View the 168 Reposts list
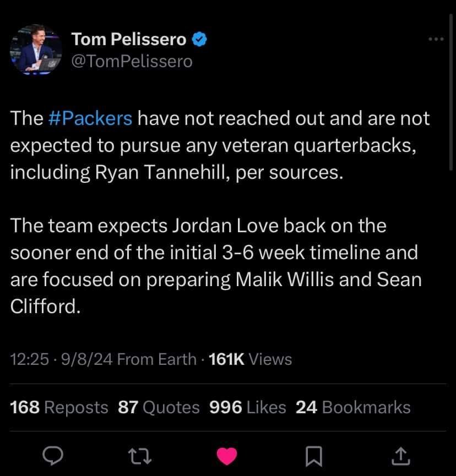 (x=59, y=407)
